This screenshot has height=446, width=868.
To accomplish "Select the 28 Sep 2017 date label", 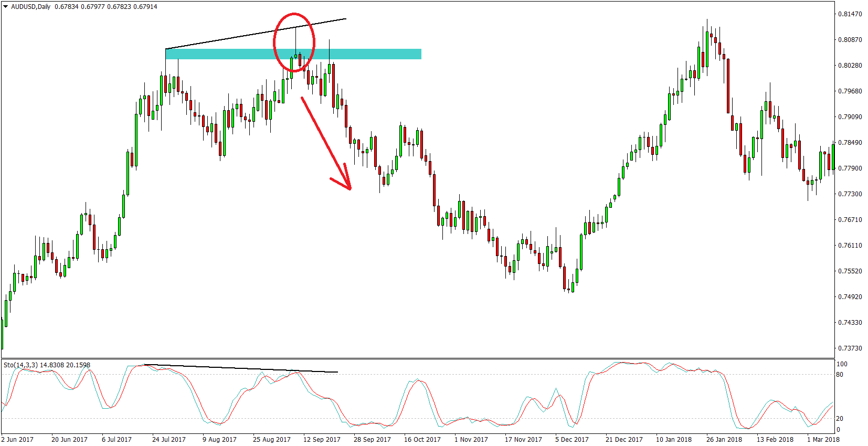I will 372,440.
